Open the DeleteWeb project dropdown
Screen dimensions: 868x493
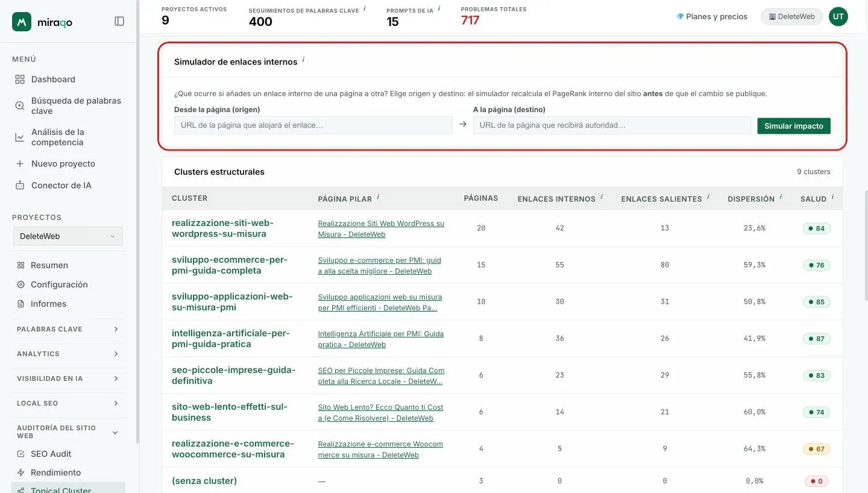pos(68,236)
